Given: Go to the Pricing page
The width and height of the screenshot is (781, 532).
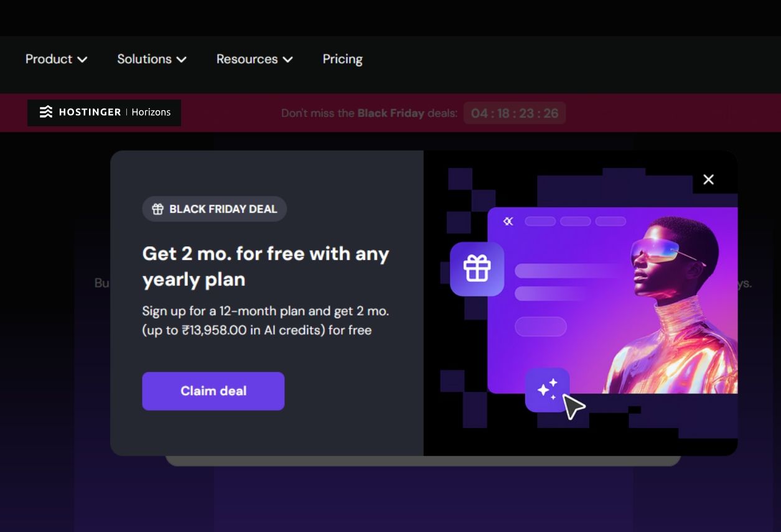Looking at the screenshot, I should pyautogui.click(x=342, y=59).
